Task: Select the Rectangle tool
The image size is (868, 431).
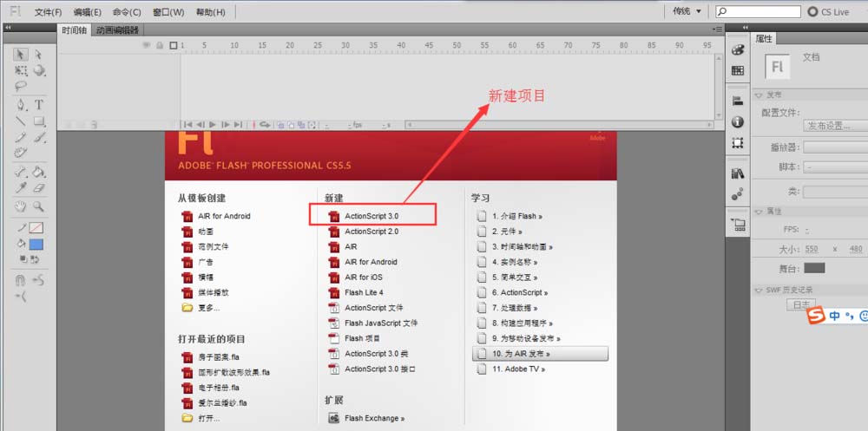Action: coord(39,121)
